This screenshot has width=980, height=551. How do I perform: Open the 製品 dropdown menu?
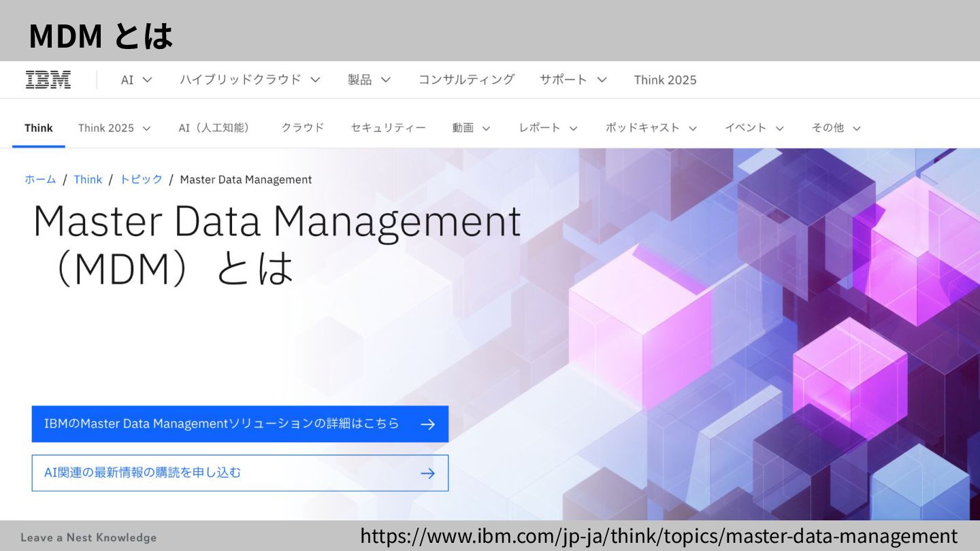coord(370,80)
